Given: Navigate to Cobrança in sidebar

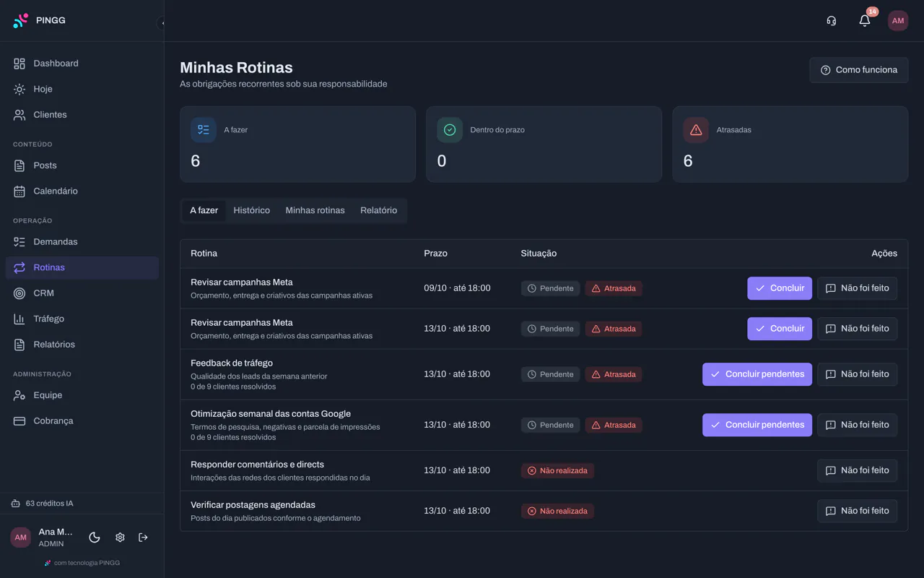Looking at the screenshot, I should 82,421.
